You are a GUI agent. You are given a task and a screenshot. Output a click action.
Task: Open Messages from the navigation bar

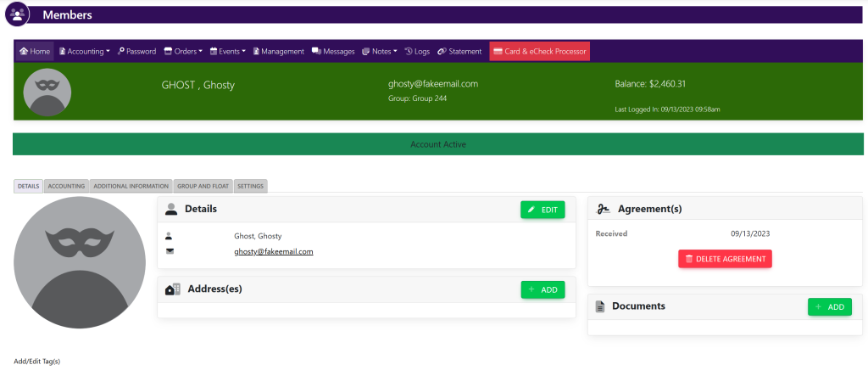[x=333, y=51]
